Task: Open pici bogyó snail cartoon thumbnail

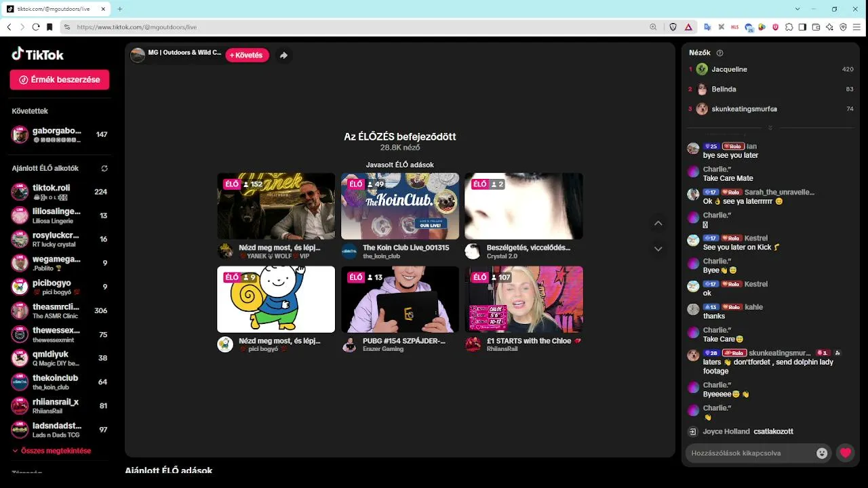Action: coord(276,299)
